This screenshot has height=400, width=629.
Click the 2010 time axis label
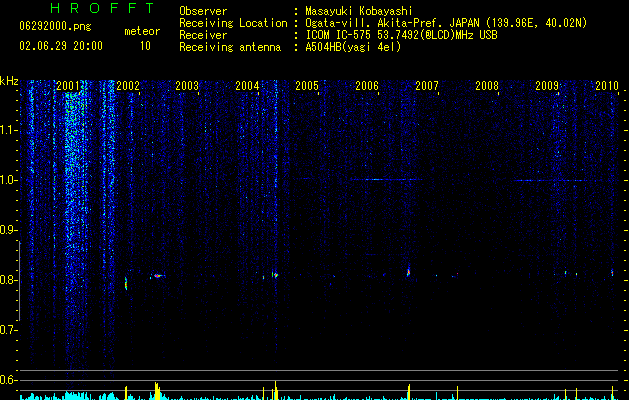point(607,85)
